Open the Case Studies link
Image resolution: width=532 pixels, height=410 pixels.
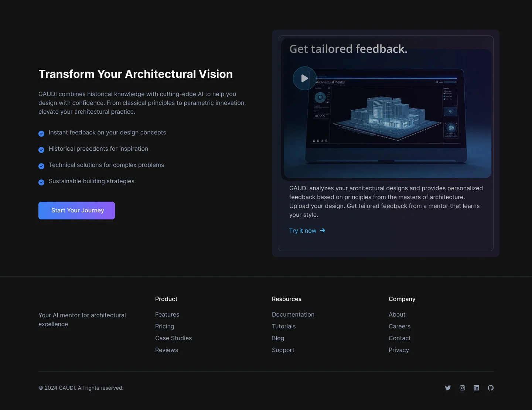coord(173,338)
